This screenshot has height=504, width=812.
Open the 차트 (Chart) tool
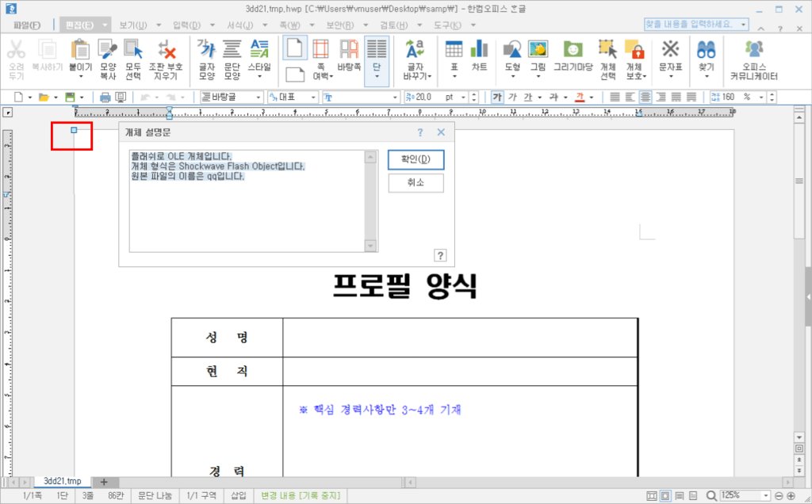pos(479,55)
